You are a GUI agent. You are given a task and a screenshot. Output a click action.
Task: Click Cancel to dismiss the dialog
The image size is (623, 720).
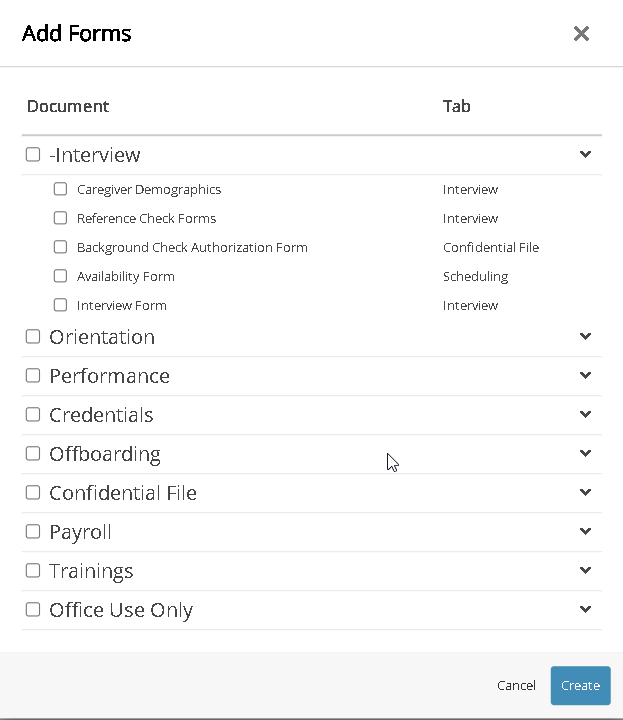[x=516, y=685]
